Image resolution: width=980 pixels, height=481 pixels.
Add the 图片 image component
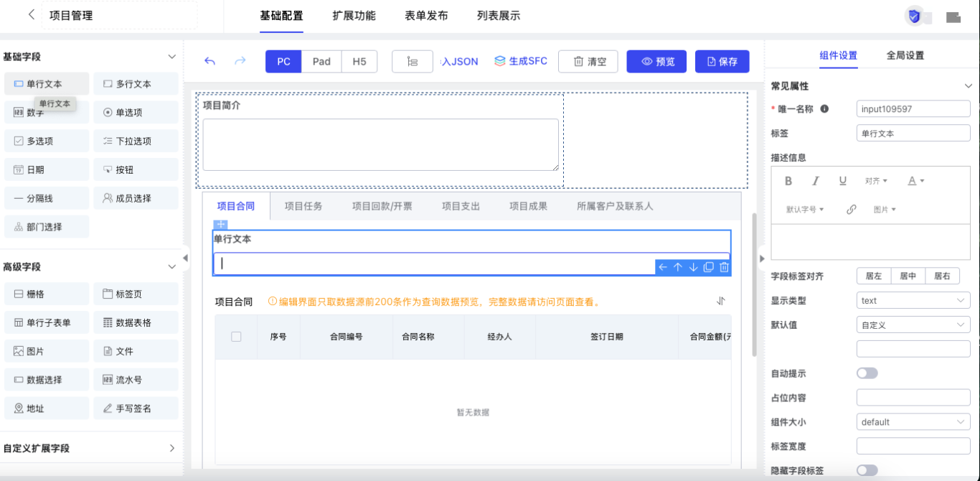point(47,351)
